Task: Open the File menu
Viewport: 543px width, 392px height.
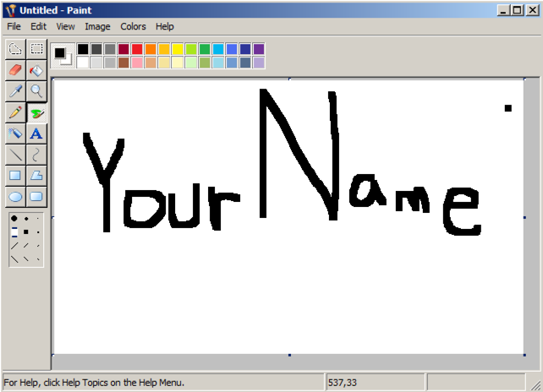Action: [x=14, y=26]
